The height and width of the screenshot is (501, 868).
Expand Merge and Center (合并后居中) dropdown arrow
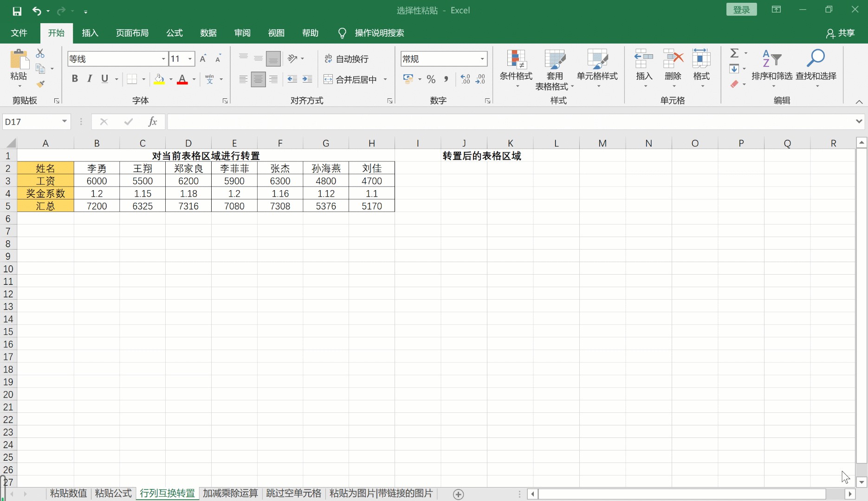point(385,79)
